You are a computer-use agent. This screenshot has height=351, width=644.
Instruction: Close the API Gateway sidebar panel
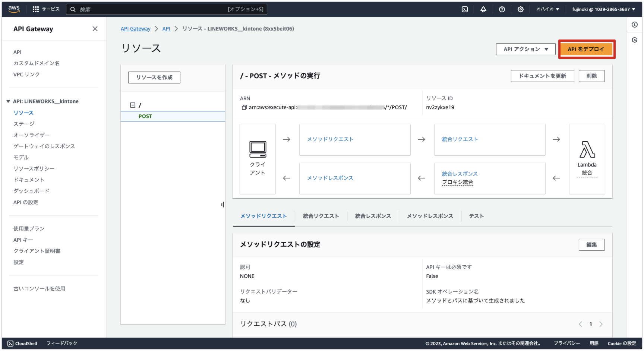tap(95, 29)
